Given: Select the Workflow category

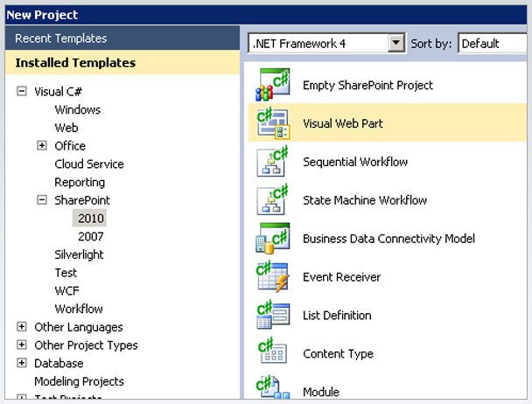Looking at the screenshot, I should click(x=79, y=309).
